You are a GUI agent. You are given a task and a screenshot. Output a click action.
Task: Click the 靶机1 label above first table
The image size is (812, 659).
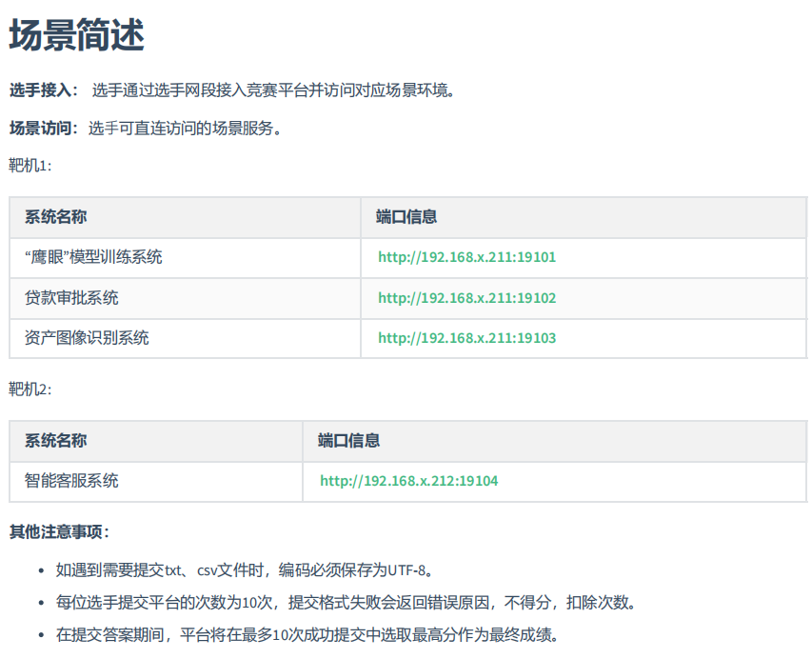[x=30, y=166]
